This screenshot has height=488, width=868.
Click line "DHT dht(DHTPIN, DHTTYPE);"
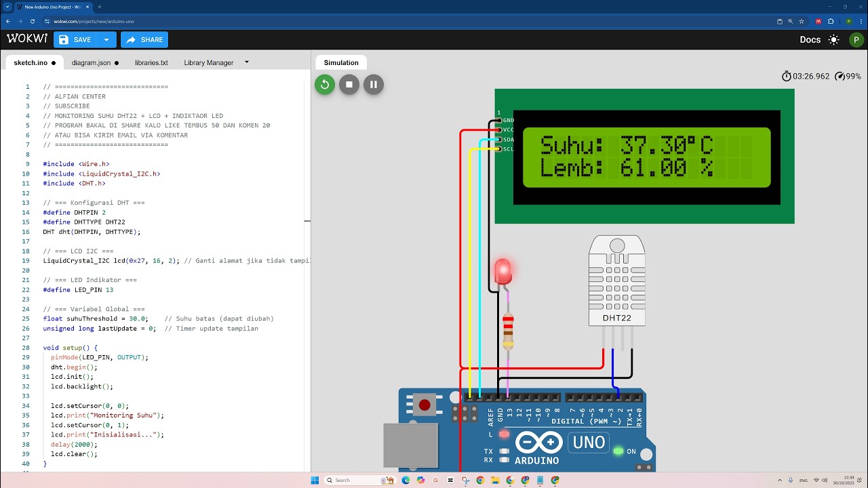(x=92, y=232)
